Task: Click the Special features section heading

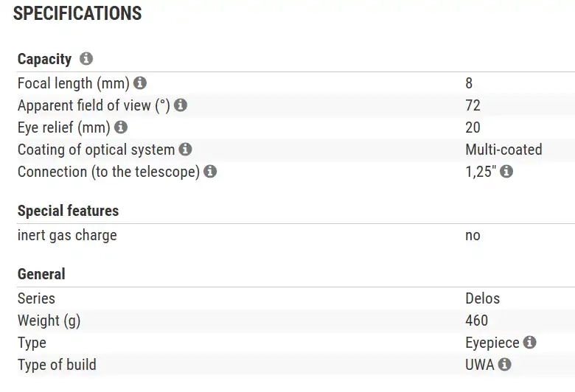Action: (x=68, y=211)
